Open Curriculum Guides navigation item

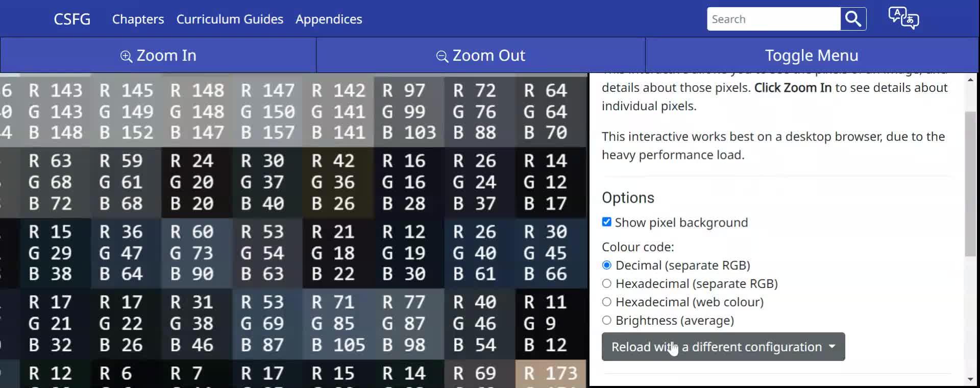230,19
